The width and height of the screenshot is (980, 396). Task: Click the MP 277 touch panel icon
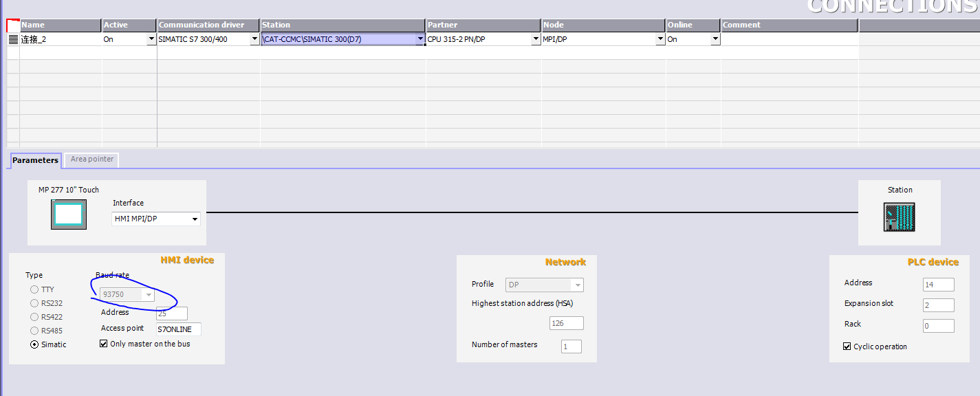pos(69,214)
